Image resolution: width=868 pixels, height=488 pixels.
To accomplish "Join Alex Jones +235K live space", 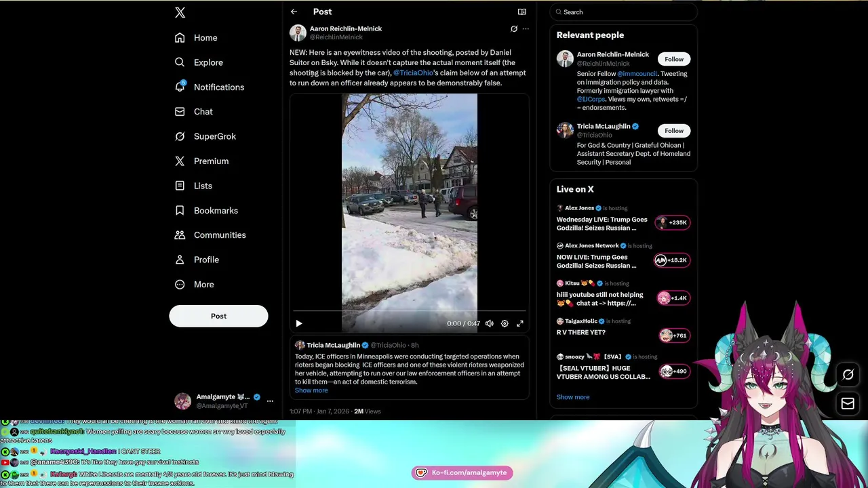I will click(x=672, y=222).
